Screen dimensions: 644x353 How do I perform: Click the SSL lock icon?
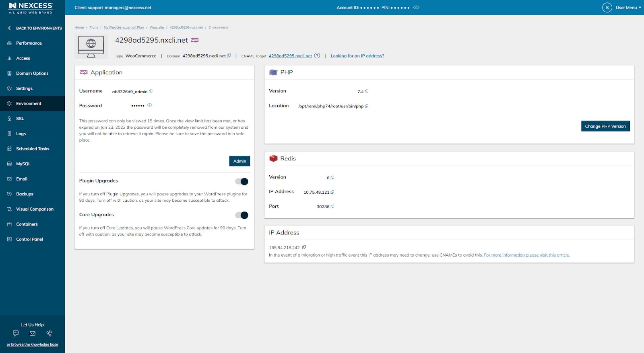(x=9, y=119)
